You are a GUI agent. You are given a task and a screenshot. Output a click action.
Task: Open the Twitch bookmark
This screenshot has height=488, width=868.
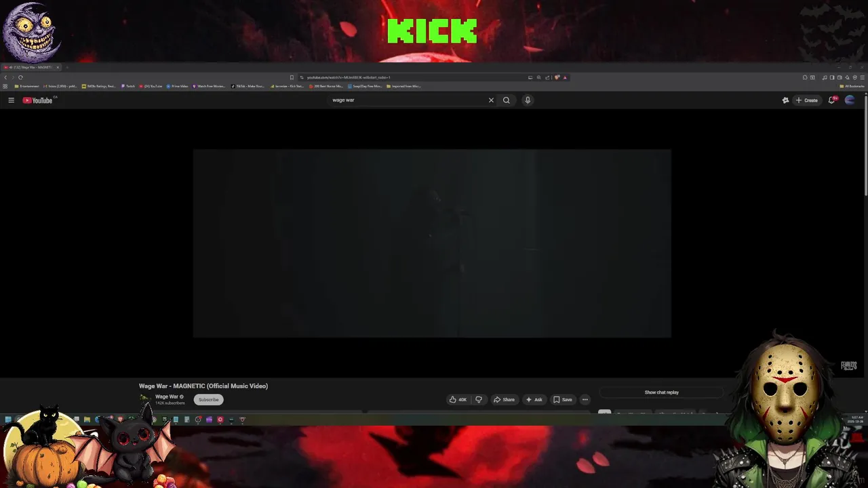point(128,86)
